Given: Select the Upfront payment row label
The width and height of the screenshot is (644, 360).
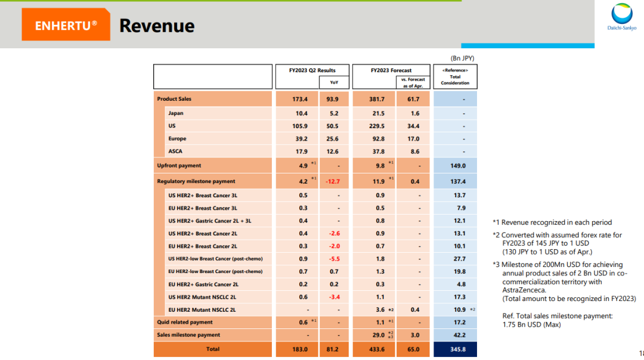Looking at the screenshot, I should click(179, 166).
